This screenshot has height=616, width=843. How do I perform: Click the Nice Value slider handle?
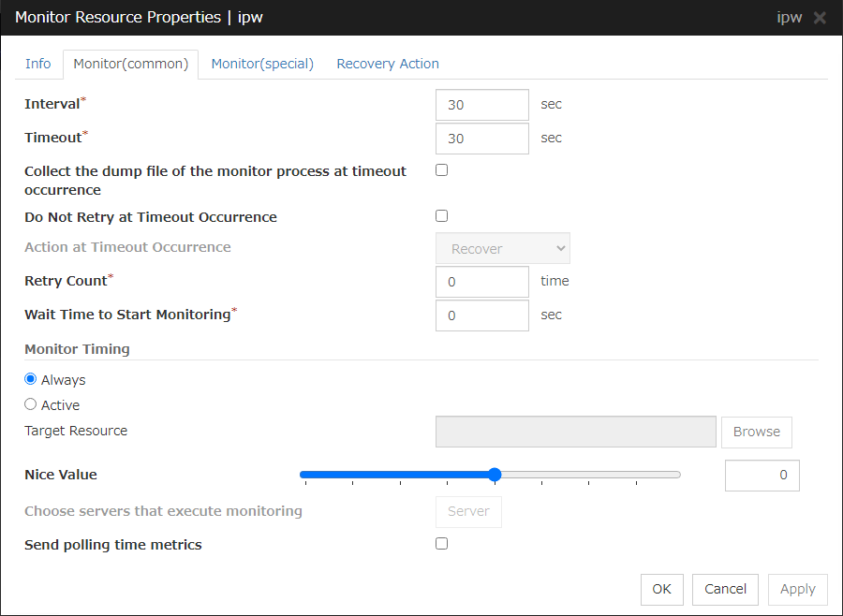pos(495,475)
